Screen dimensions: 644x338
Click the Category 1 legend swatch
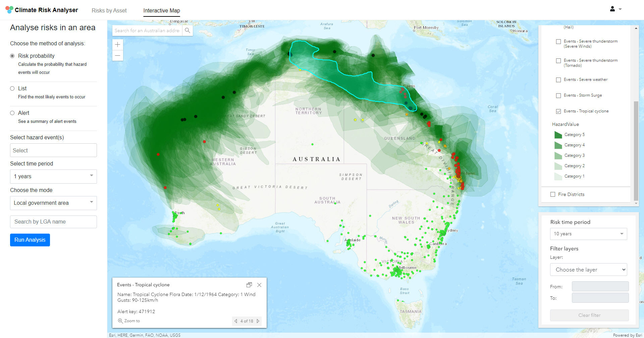pos(558,176)
